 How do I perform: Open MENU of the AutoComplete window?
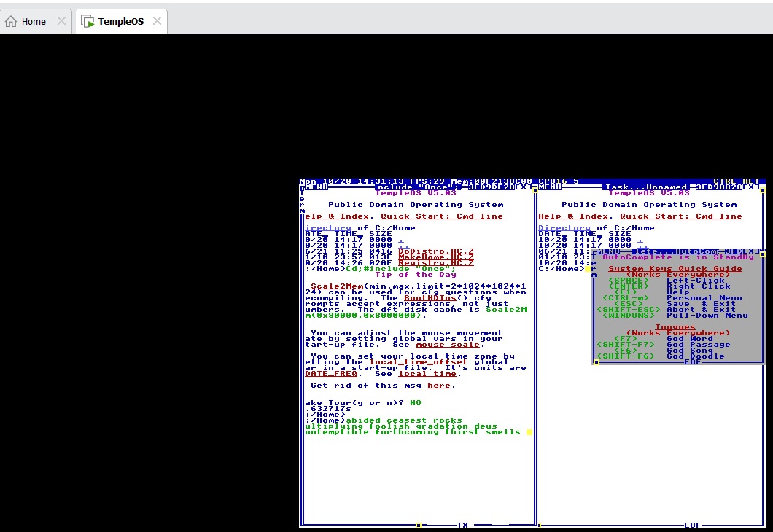(608, 251)
